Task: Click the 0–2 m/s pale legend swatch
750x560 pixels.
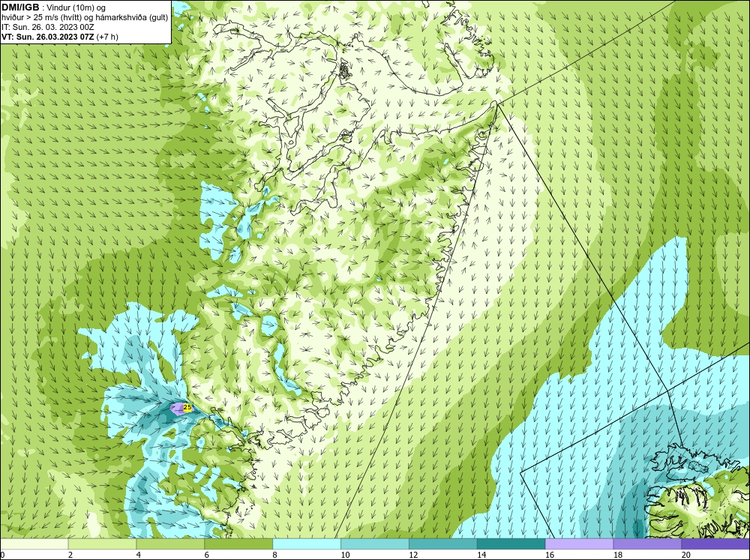Action: (x=34, y=544)
